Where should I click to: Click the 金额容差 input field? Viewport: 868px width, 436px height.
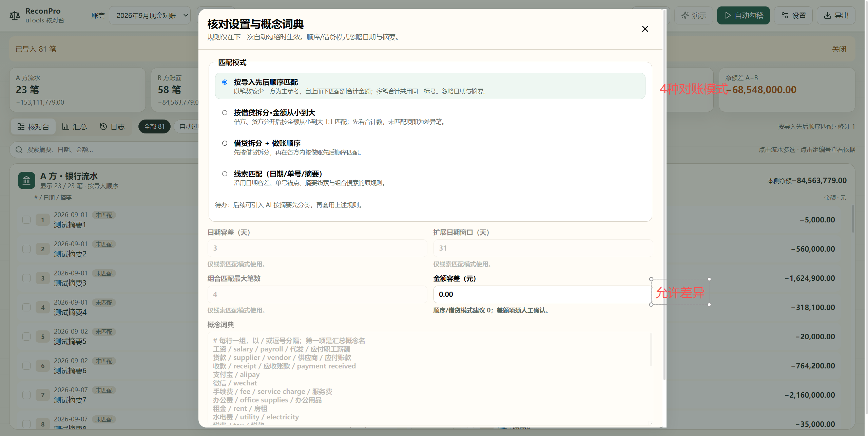pos(542,294)
